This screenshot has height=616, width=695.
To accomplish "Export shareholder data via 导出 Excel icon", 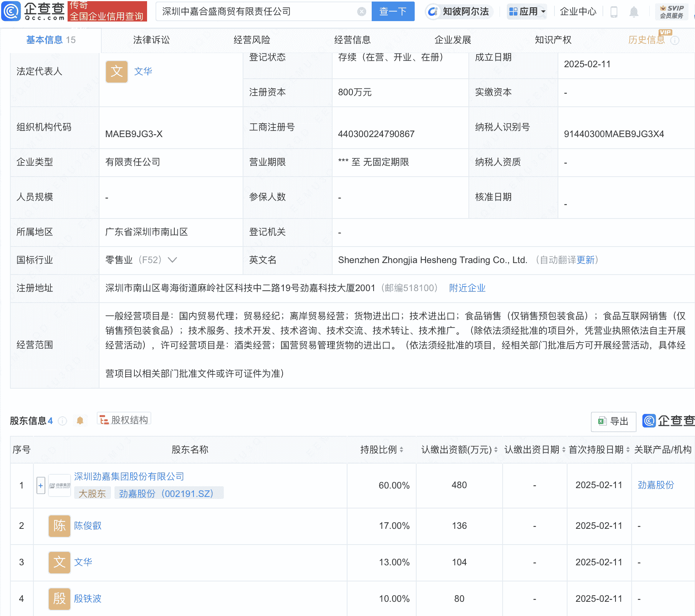I will click(613, 421).
